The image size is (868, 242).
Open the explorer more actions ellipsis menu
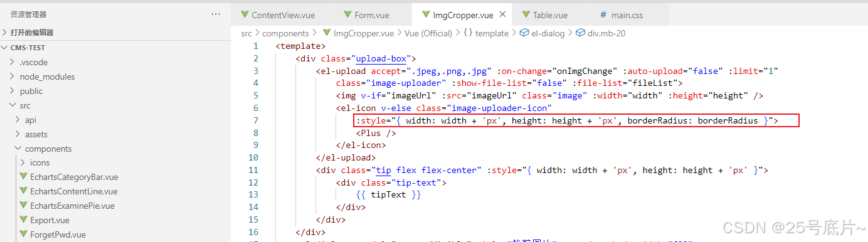click(x=216, y=14)
